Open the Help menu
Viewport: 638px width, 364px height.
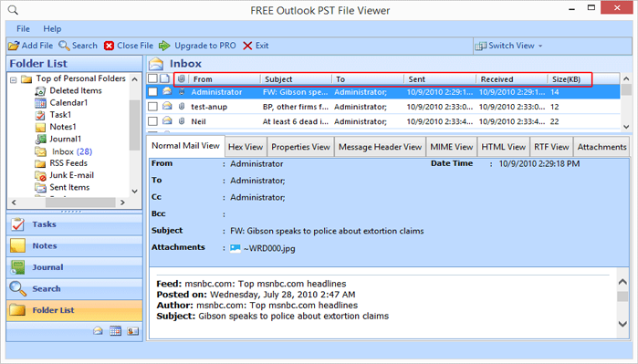pos(52,29)
